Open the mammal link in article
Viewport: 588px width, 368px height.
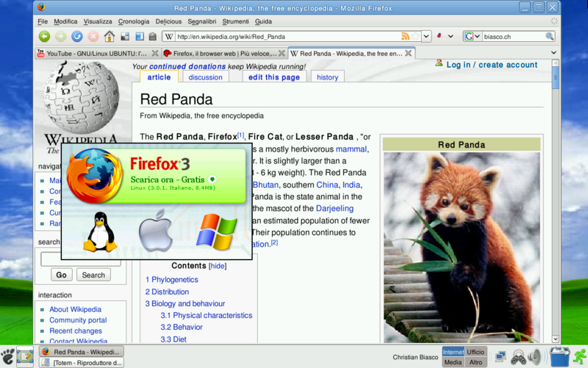point(351,149)
